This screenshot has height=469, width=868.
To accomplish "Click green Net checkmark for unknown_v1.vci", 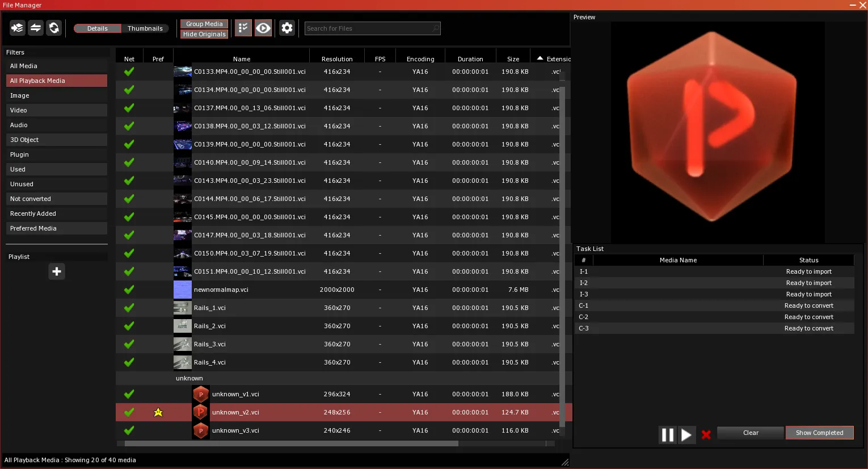I will (129, 394).
